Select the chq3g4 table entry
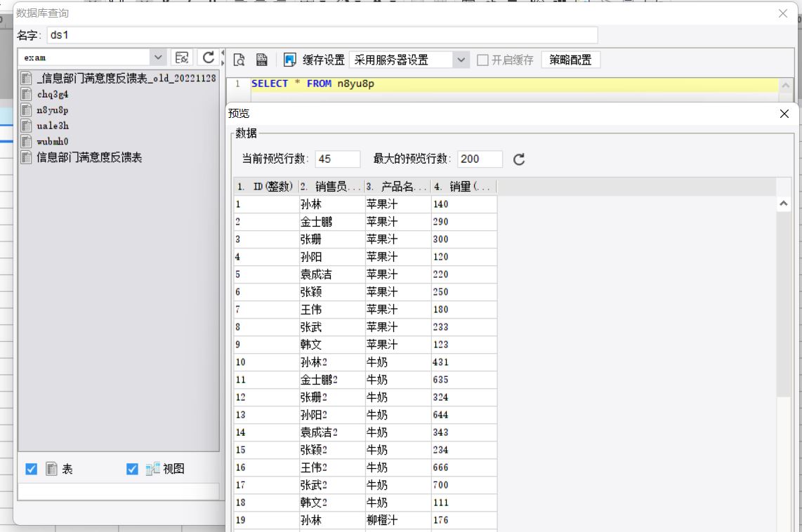This screenshot has width=802, height=532. (52, 94)
